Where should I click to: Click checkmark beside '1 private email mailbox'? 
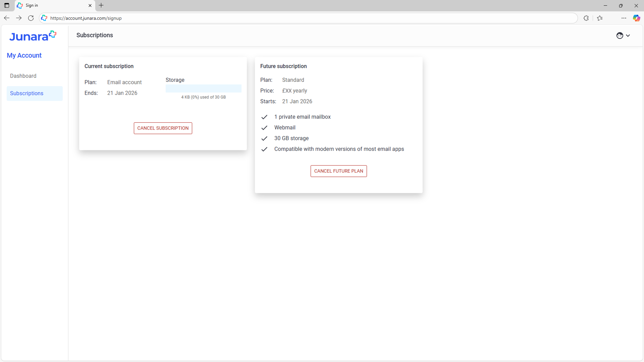pos(264,117)
